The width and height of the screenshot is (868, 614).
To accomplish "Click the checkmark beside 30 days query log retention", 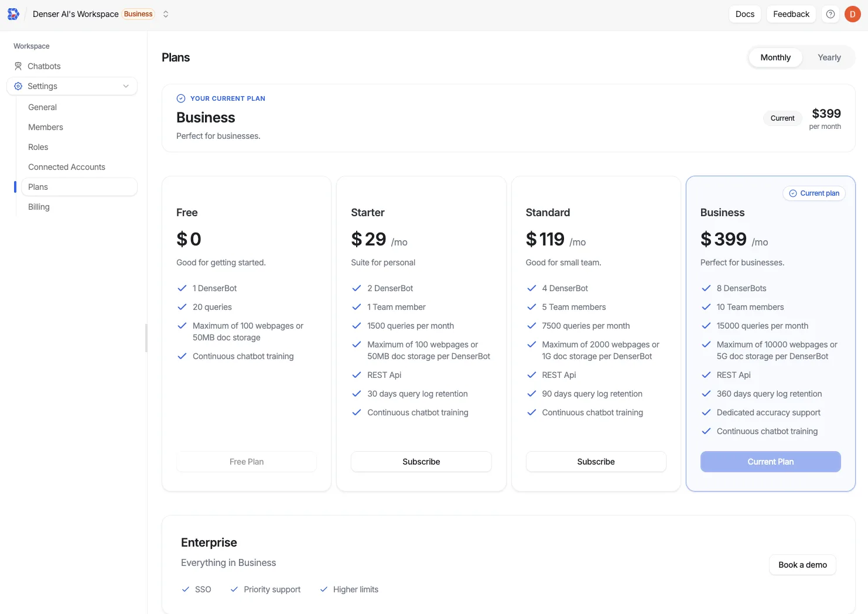I will [x=357, y=394].
